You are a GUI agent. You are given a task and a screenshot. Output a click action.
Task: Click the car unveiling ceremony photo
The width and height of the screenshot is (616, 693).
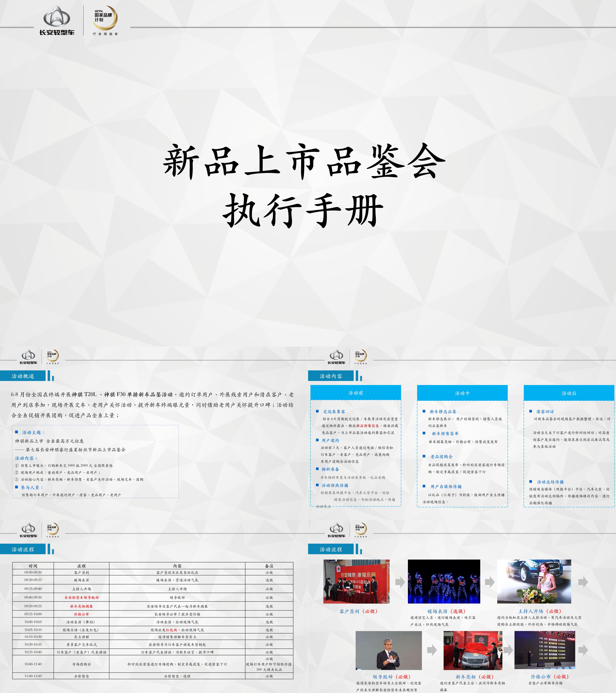473,650
